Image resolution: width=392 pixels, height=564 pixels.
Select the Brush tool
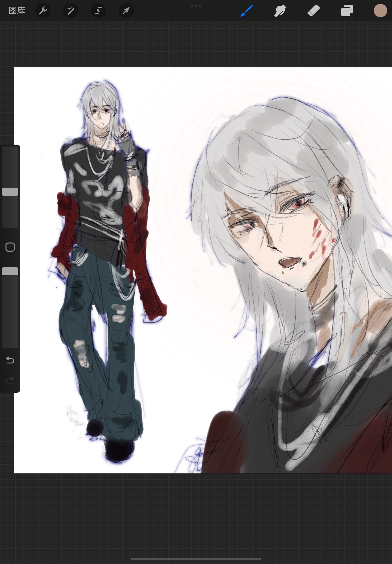[247, 11]
